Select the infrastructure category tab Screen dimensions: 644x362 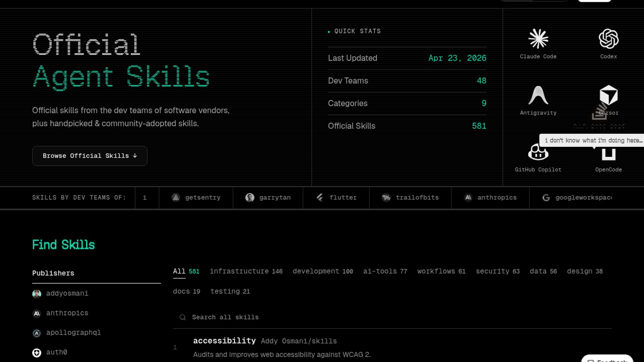pyautogui.click(x=246, y=271)
